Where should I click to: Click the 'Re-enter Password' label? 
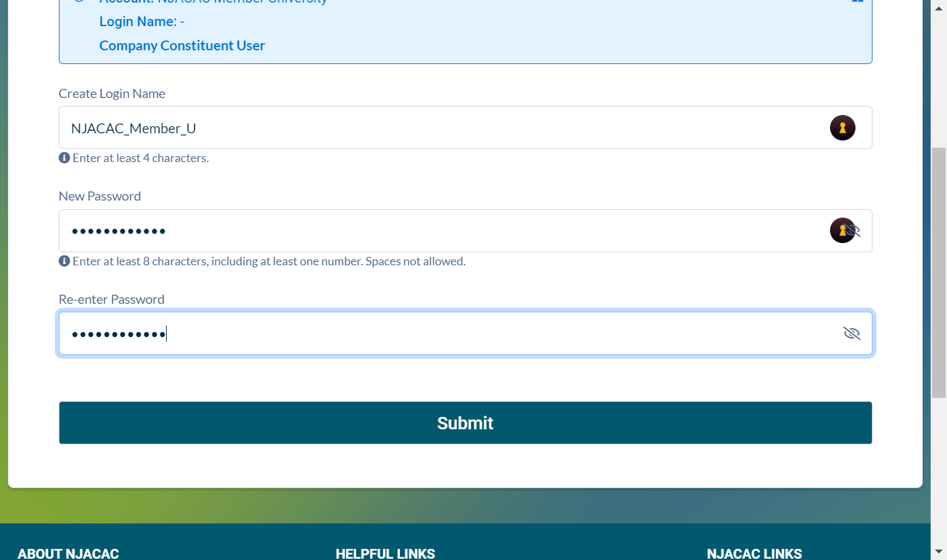tap(111, 299)
